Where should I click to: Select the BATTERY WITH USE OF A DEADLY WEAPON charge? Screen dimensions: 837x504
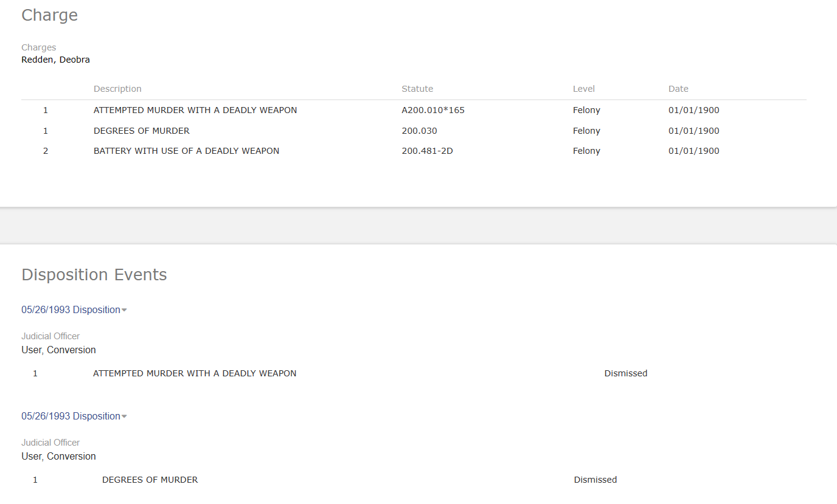186,151
